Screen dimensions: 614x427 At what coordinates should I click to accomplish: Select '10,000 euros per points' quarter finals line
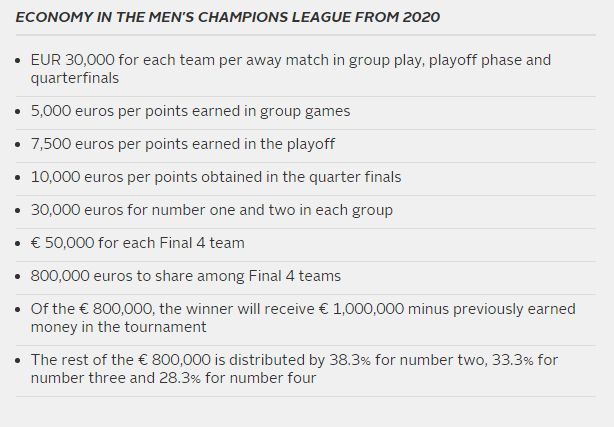click(216, 177)
